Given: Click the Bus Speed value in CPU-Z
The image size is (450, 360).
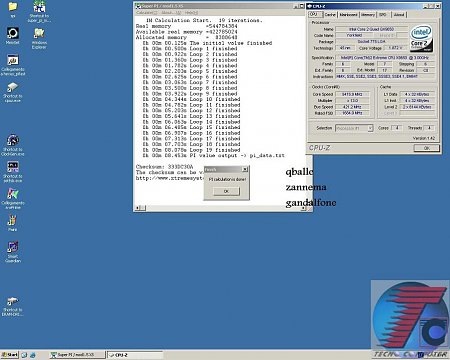Looking at the screenshot, I should (352, 107).
